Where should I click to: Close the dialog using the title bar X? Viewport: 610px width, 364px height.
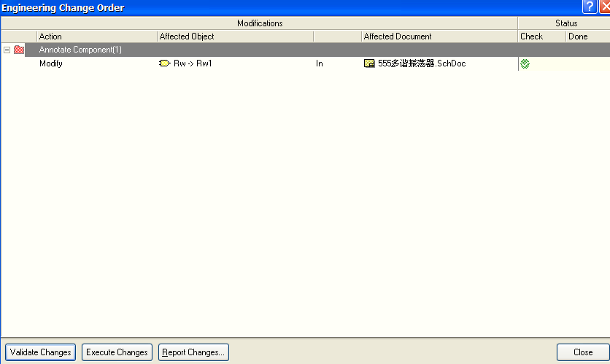[x=604, y=7]
